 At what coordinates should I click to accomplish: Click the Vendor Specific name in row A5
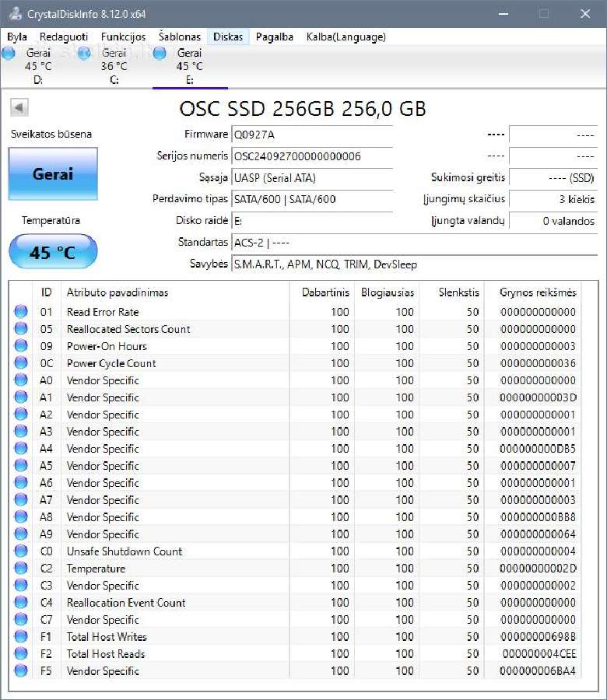[103, 466]
